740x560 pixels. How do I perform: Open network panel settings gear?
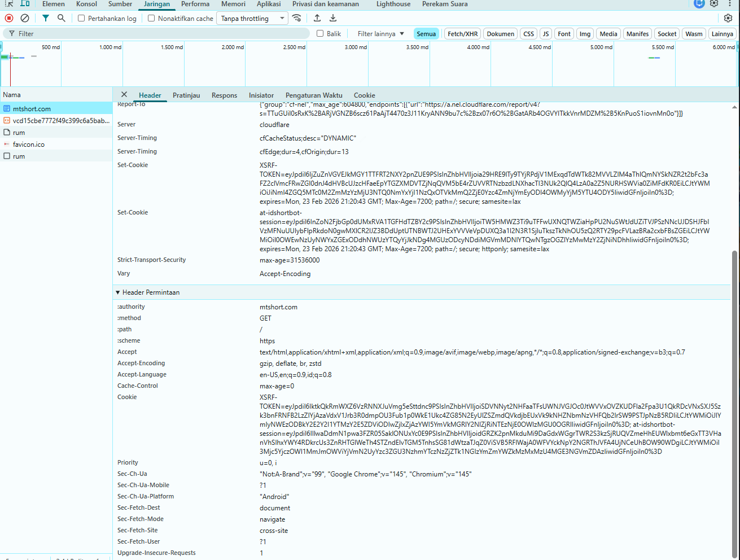click(728, 18)
